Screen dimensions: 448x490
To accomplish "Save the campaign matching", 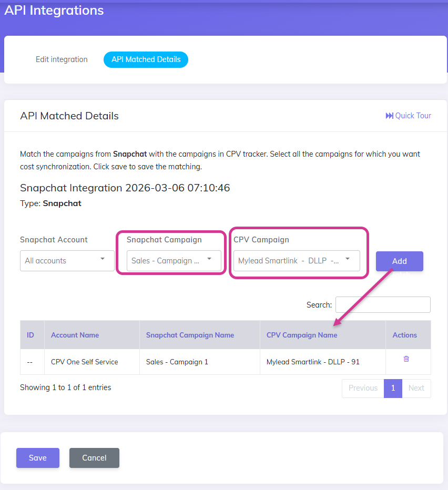I will (x=37, y=458).
